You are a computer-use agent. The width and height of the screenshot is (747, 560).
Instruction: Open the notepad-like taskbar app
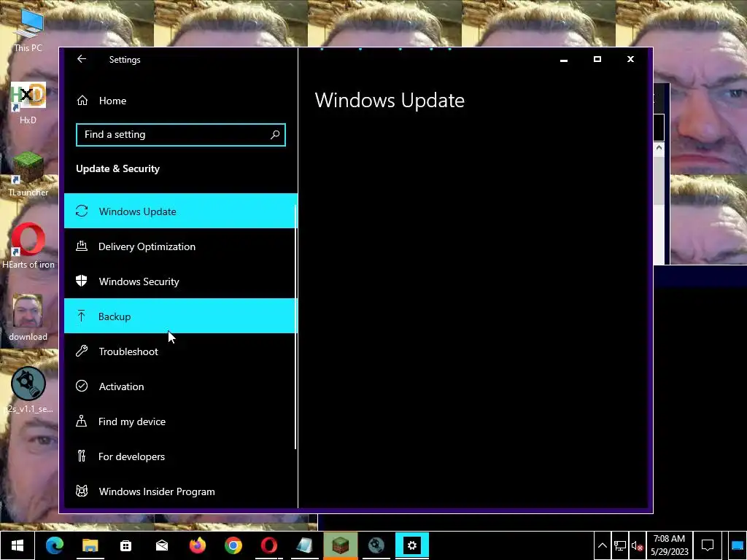304,545
